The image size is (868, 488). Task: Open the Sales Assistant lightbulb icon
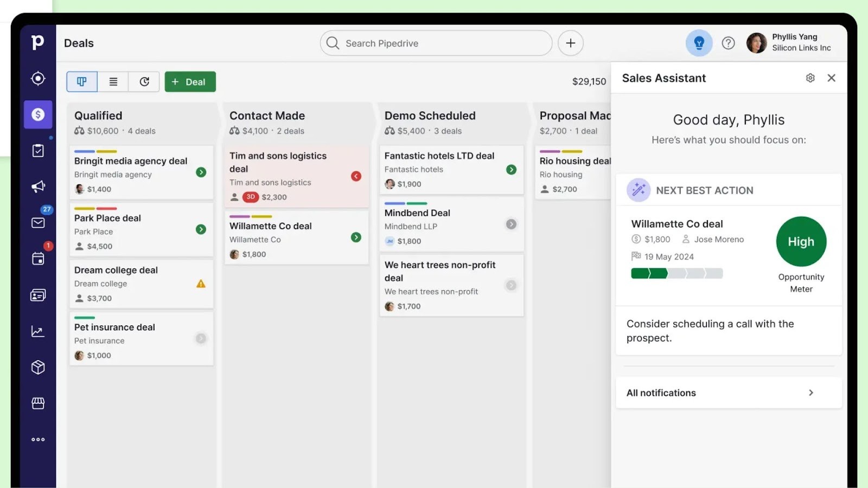pyautogui.click(x=699, y=43)
